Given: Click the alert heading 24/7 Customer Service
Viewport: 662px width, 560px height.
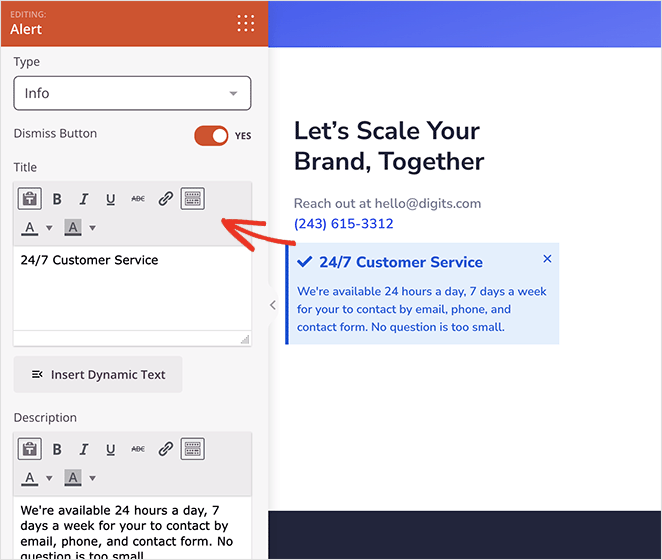Looking at the screenshot, I should point(401,262).
